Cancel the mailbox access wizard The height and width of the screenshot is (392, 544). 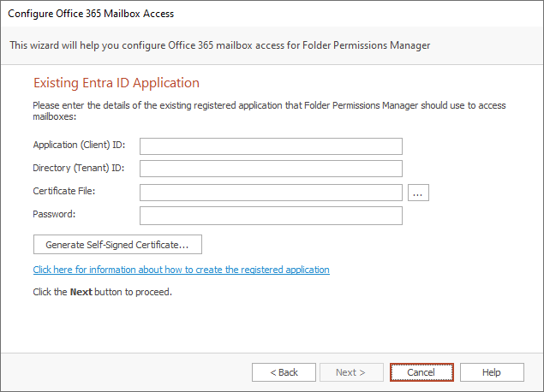(421, 372)
